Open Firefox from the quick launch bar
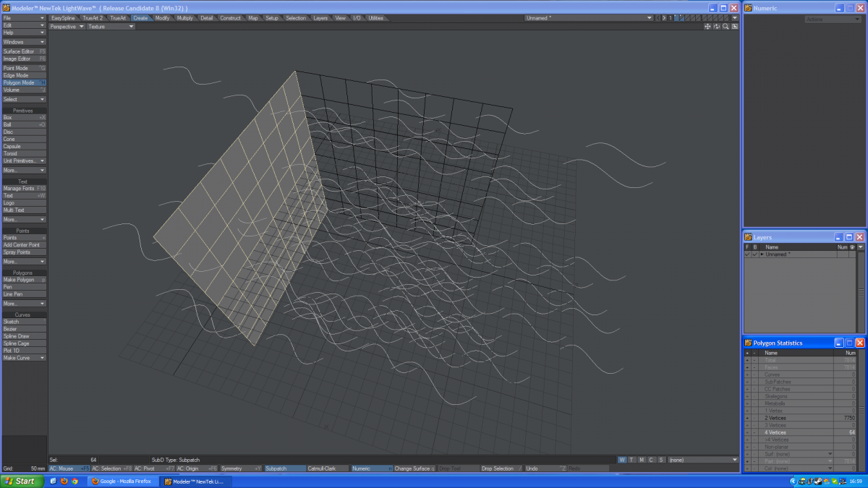The image size is (868, 488). point(64,481)
